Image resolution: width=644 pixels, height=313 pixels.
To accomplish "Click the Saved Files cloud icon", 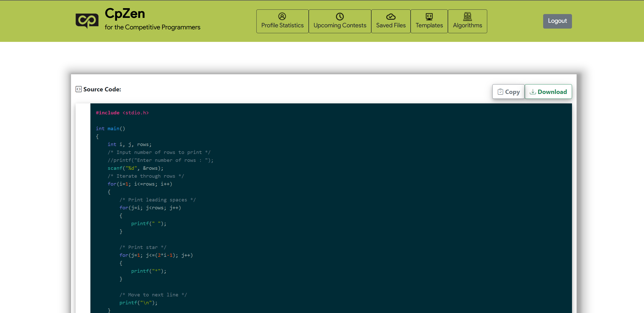I will pos(391,17).
